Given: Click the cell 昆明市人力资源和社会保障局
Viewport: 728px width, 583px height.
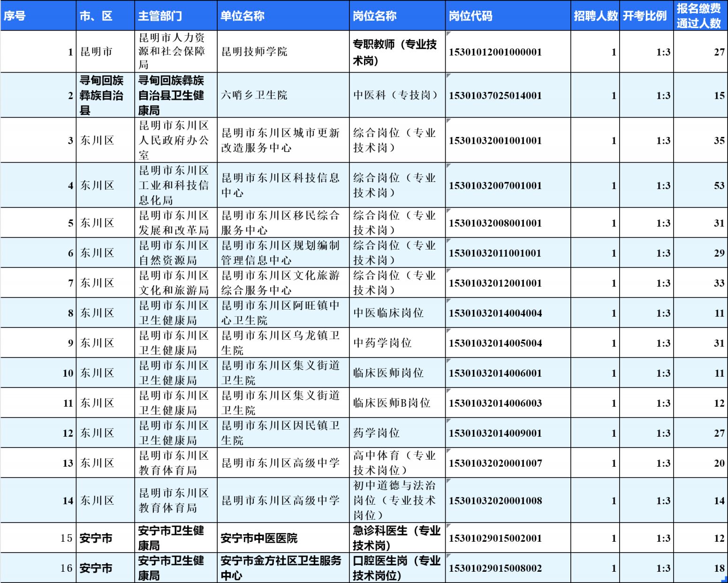Looking at the screenshot, I should pyautogui.click(x=176, y=52).
